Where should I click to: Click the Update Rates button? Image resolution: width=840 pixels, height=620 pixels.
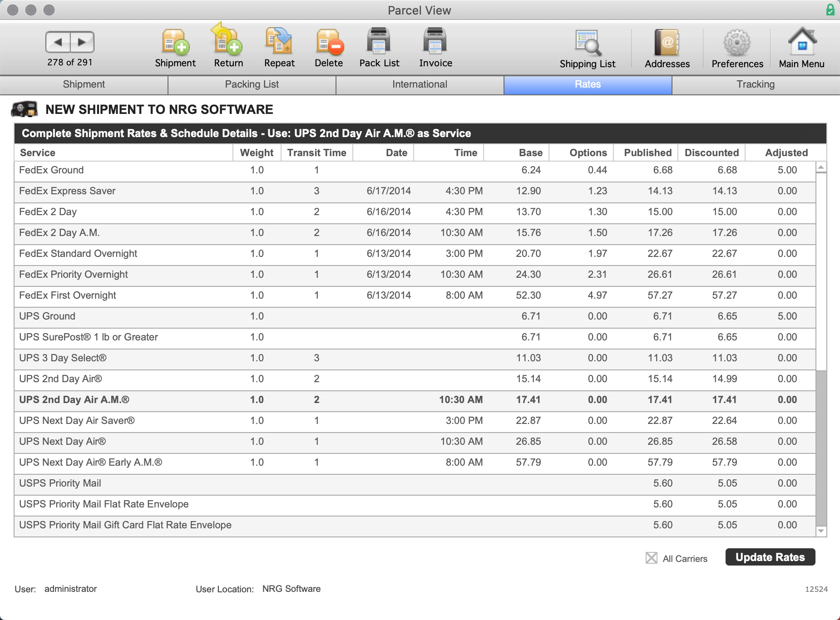(x=770, y=557)
